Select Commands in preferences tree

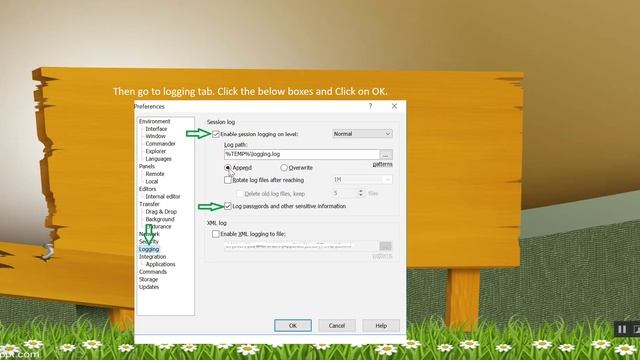153,272
